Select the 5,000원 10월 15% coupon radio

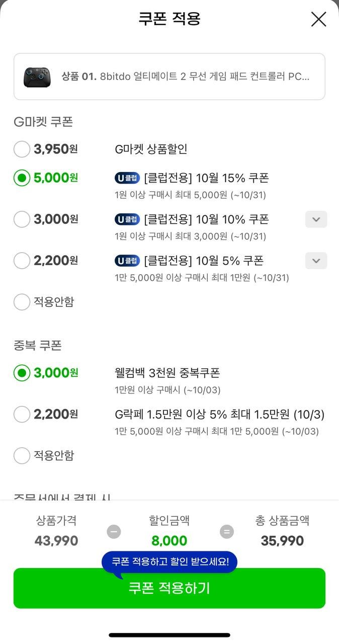[22, 178]
